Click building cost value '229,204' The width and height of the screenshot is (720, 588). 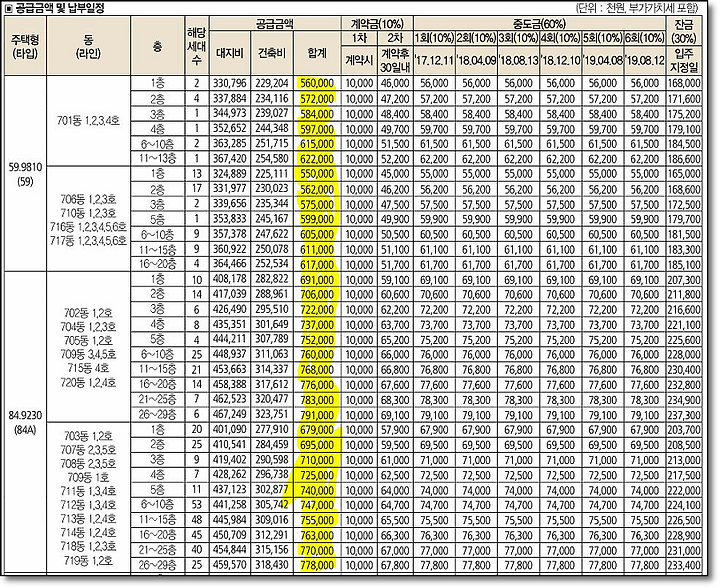[272, 83]
